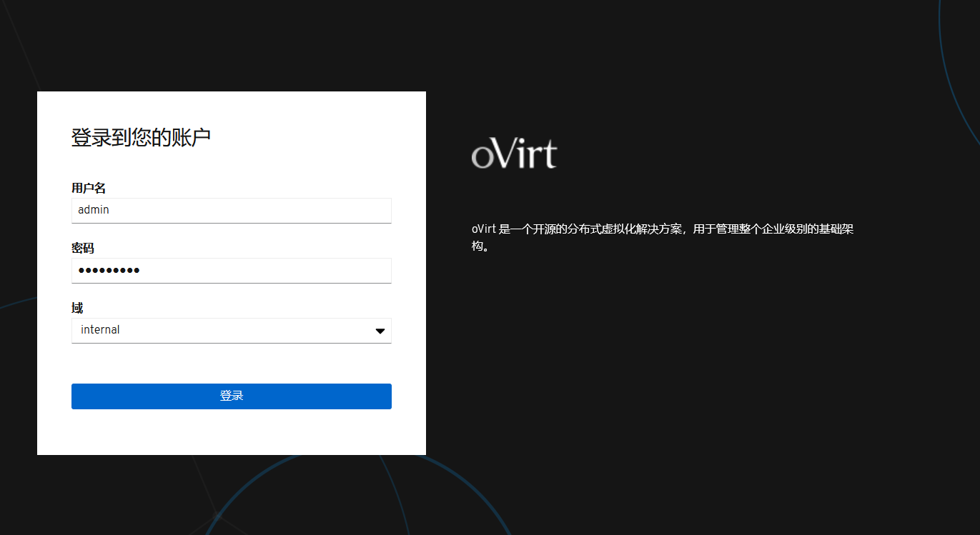Click the 用户名 field containing admin

click(x=232, y=211)
